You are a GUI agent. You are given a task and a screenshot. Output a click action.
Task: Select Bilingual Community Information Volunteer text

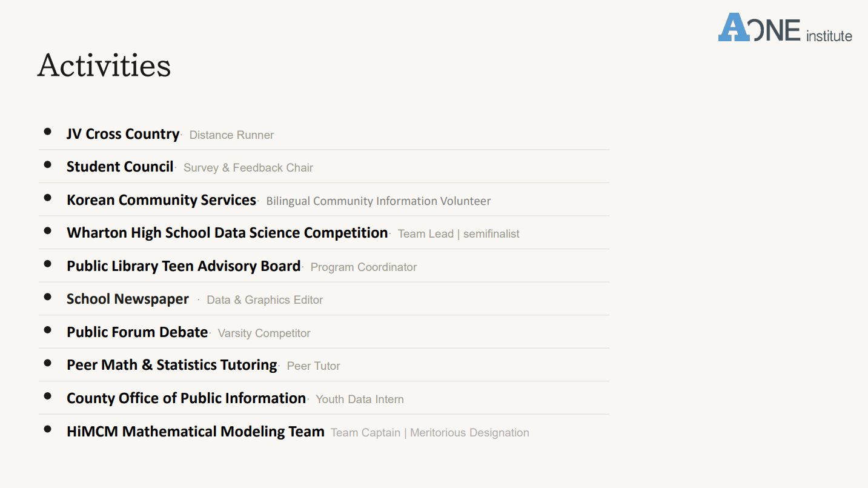point(379,201)
